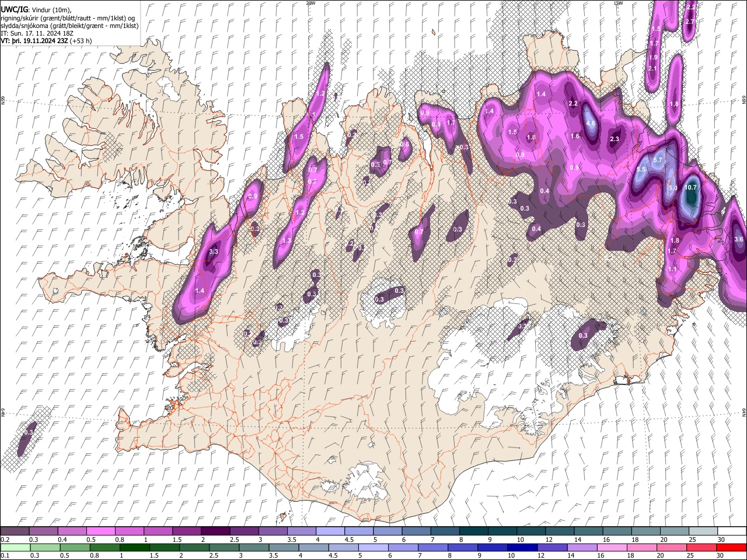
Task: Click the 3.6 value near the east edge
Action: [739, 239]
